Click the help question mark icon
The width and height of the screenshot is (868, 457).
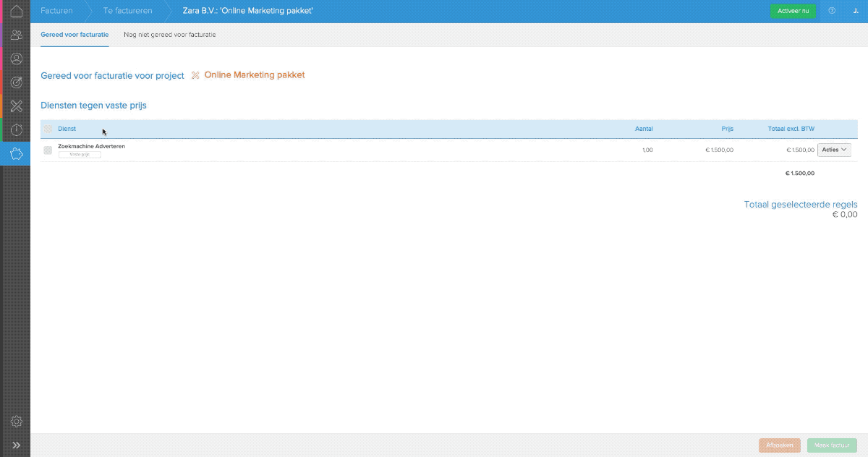coord(831,11)
